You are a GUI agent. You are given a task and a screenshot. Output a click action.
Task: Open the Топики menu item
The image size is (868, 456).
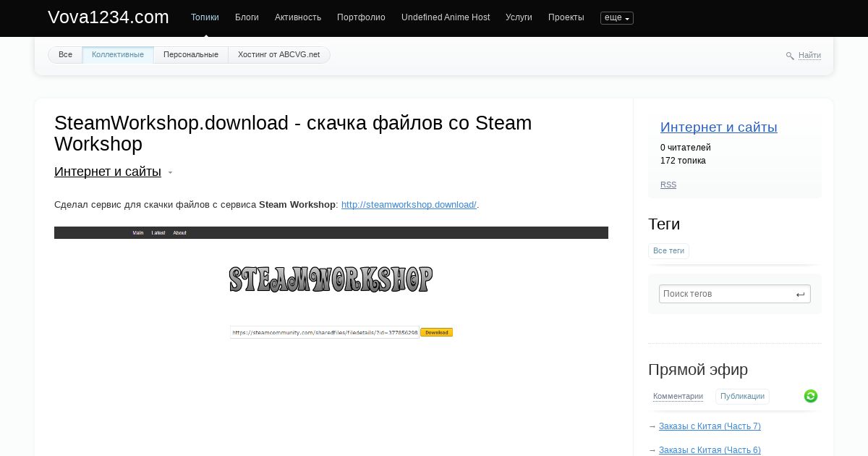click(205, 17)
